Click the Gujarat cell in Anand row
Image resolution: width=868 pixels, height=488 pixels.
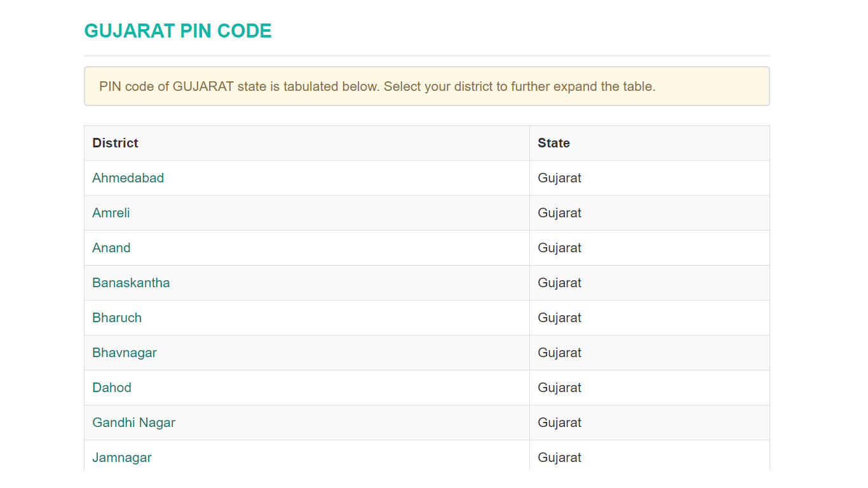559,248
